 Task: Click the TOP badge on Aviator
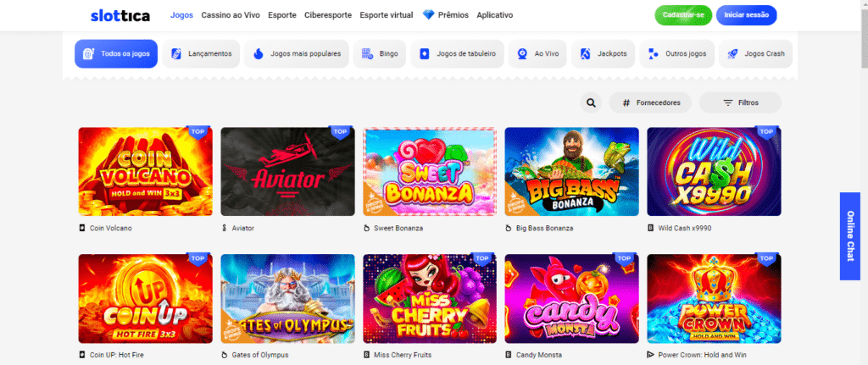pos(339,131)
